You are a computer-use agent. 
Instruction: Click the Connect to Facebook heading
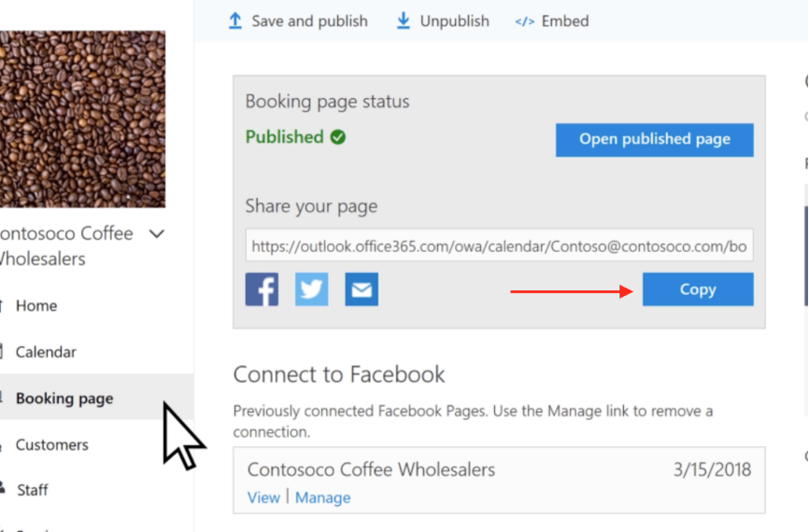click(339, 374)
